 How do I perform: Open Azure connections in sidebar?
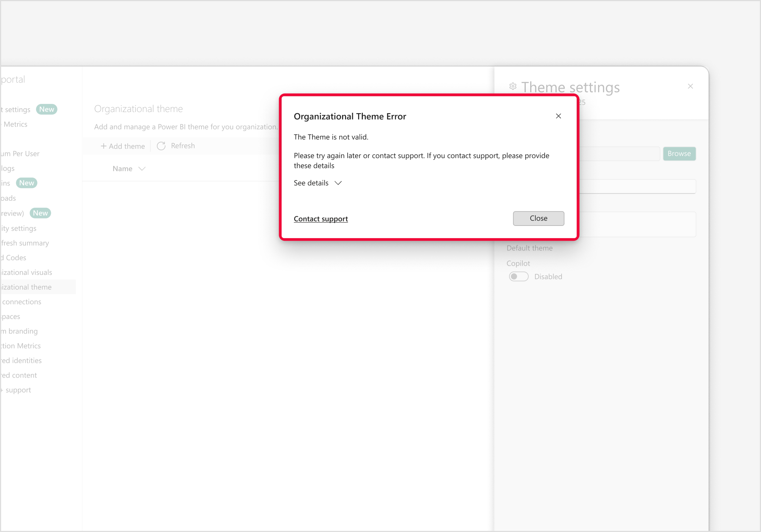(x=21, y=302)
